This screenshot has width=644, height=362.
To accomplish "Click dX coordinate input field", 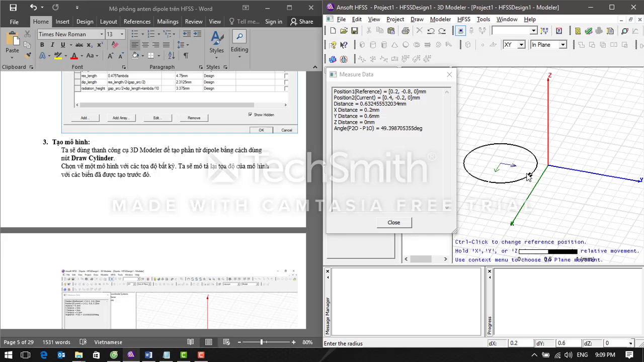I will tap(521, 343).
